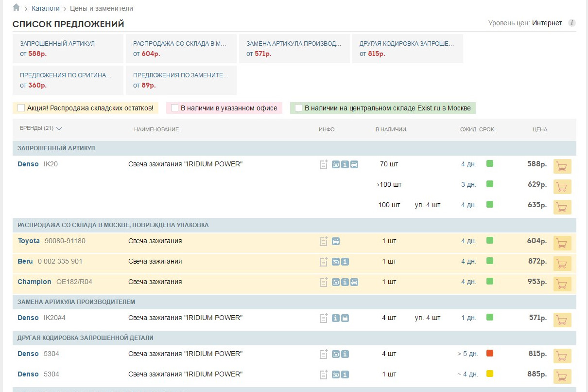Open 'Предложения по заменител...' from 89р.
This screenshot has width=588, height=392.
181,80
